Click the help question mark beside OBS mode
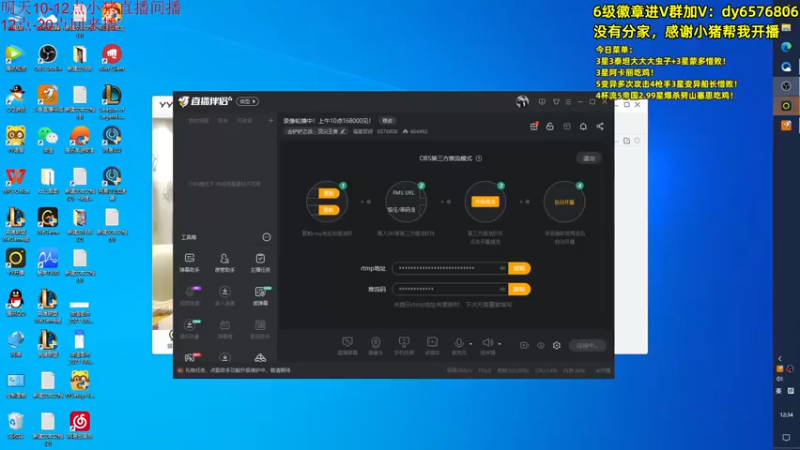This screenshot has width=800, height=450. 479,158
